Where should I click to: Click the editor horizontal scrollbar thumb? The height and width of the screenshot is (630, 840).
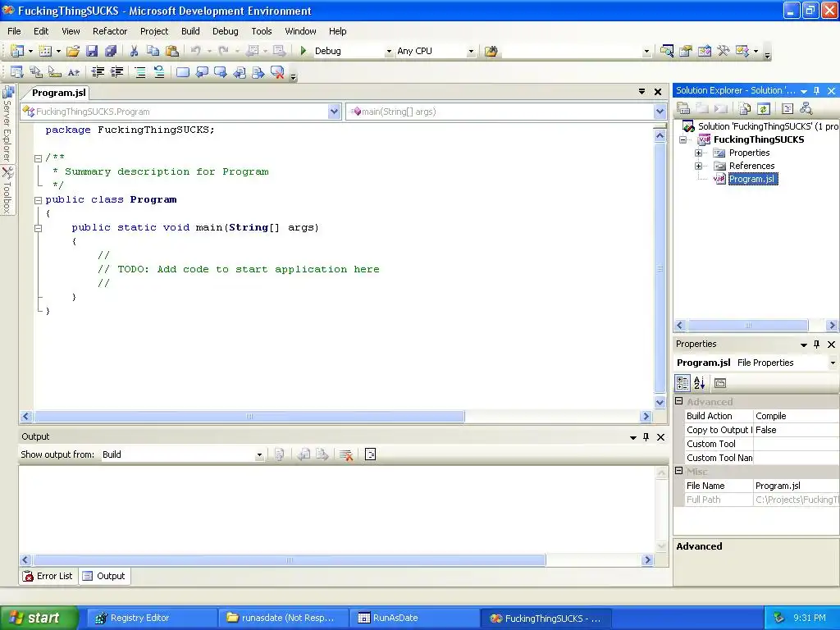tap(249, 416)
